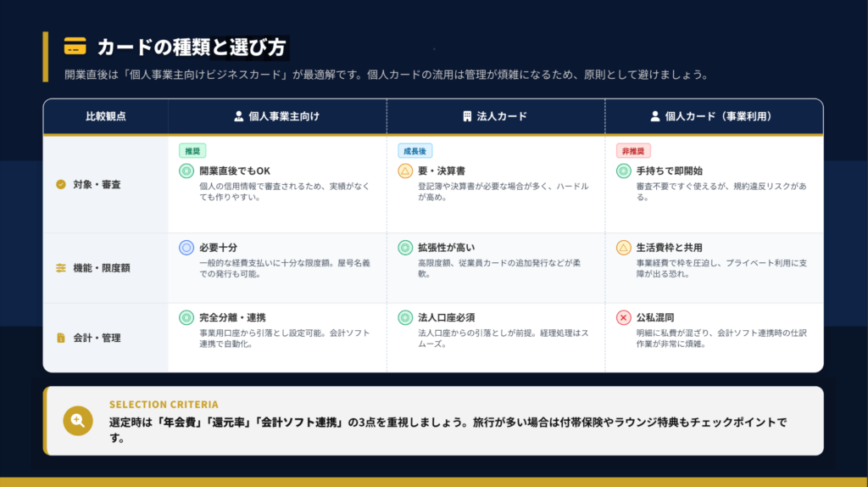Screen dimensions: 868x487
Task: Click the document icon beside 会計・管理
Action: [60, 338]
